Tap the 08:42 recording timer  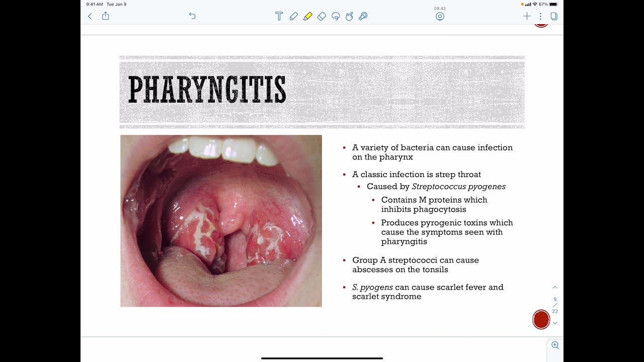click(440, 8)
